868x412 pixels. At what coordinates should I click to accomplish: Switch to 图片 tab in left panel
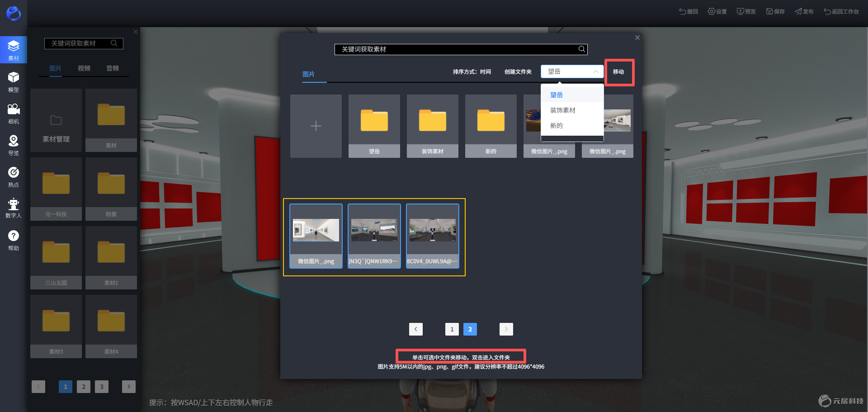(56, 68)
